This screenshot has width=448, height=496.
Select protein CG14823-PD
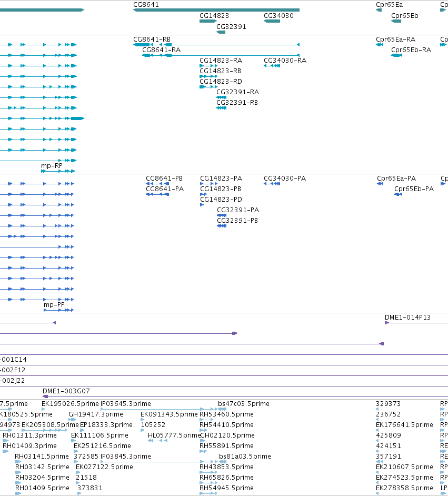click(202, 205)
